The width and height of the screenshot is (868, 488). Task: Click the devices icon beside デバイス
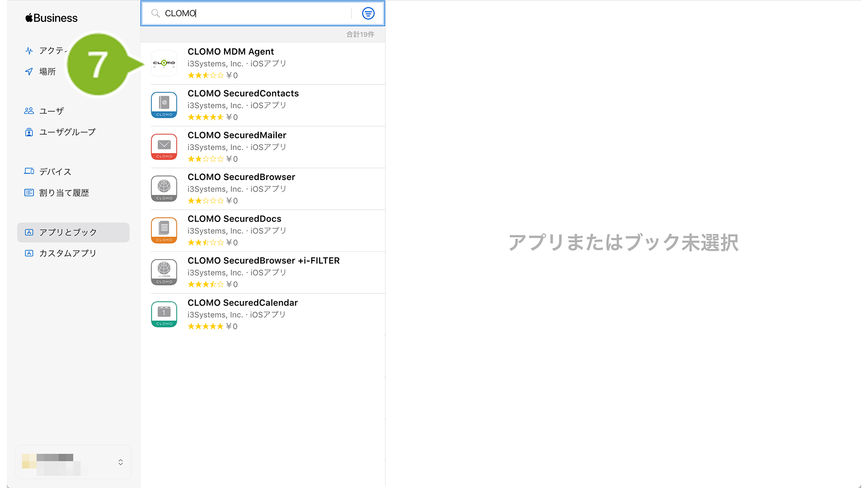pyautogui.click(x=29, y=171)
